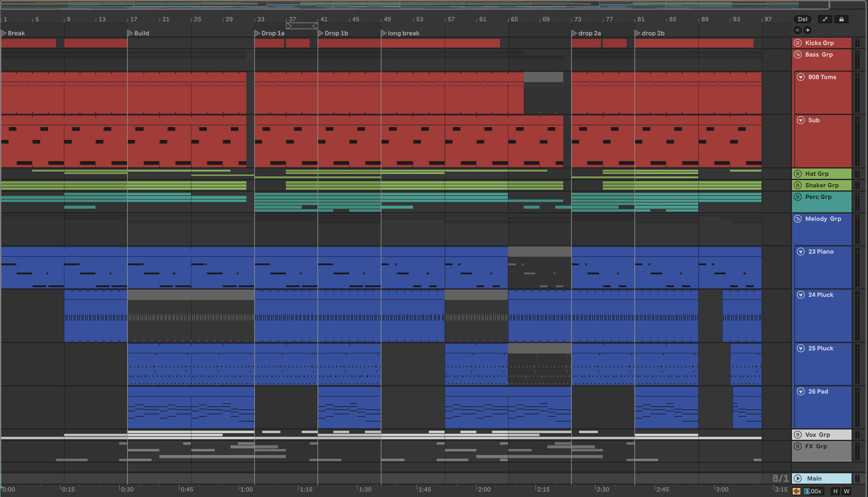868x497 pixels.
Task: Select the Melody Grp track header
Action: pos(823,219)
